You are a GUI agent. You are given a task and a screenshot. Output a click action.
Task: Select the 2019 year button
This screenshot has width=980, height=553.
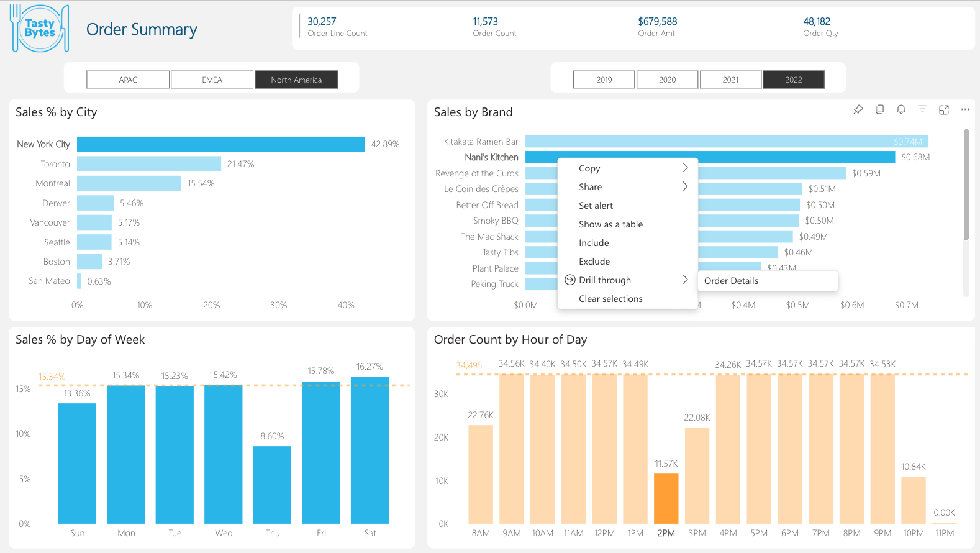604,80
